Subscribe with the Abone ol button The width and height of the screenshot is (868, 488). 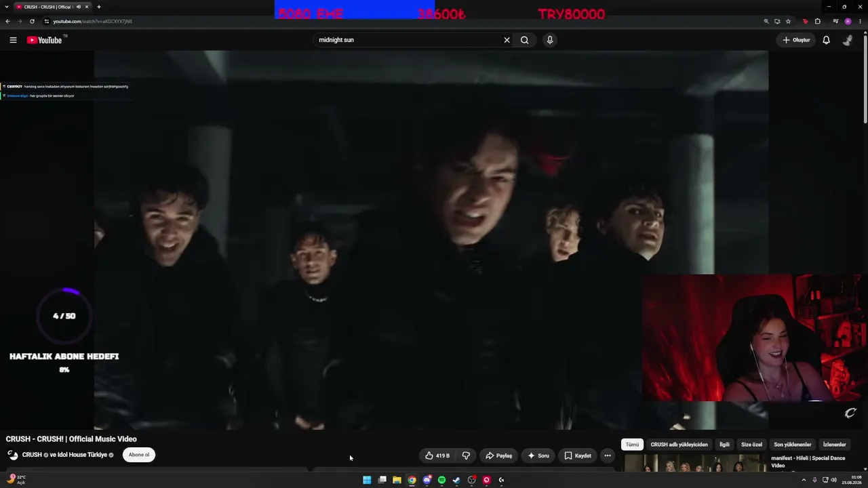139,455
